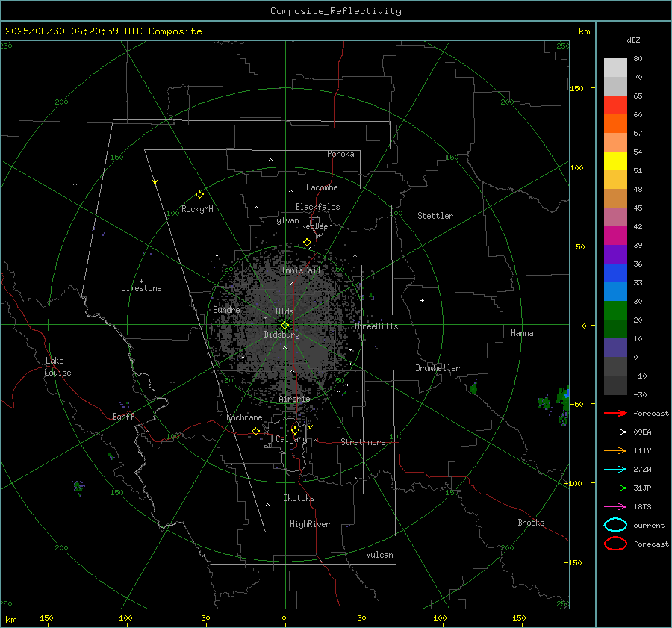The width and height of the screenshot is (672, 628).
Task: Click the green echo cell southeast of Drumheller
Action: click(473, 388)
